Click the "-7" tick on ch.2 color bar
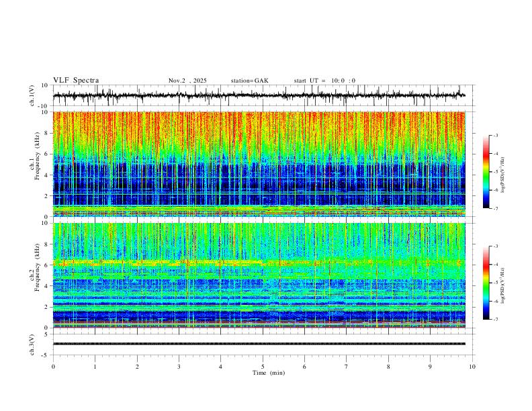Image resolution: width=532 pixels, height=411 pixels. [x=495, y=320]
